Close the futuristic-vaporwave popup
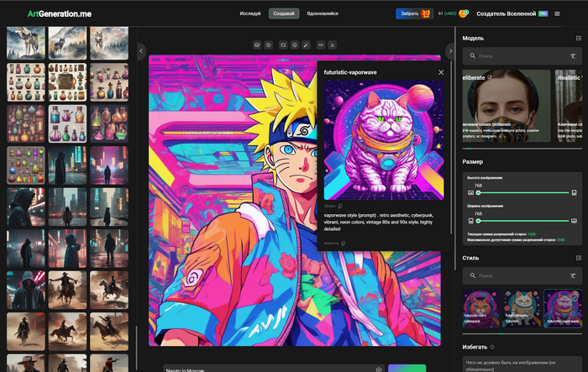Viewport: 588px width, 372px height. tap(441, 73)
